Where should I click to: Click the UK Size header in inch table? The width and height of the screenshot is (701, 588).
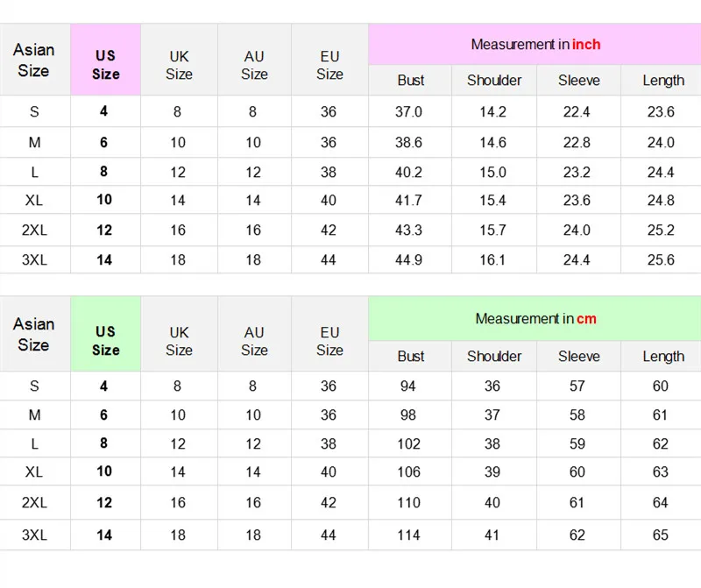[x=179, y=66]
